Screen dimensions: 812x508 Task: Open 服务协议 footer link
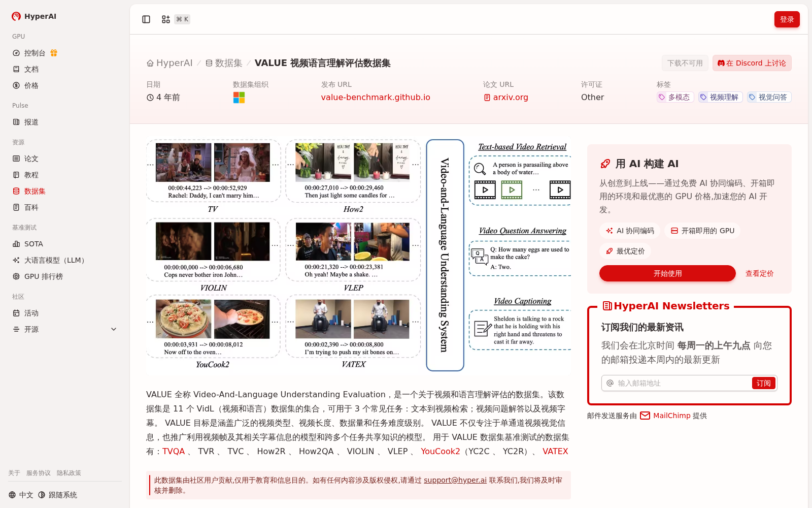39,473
